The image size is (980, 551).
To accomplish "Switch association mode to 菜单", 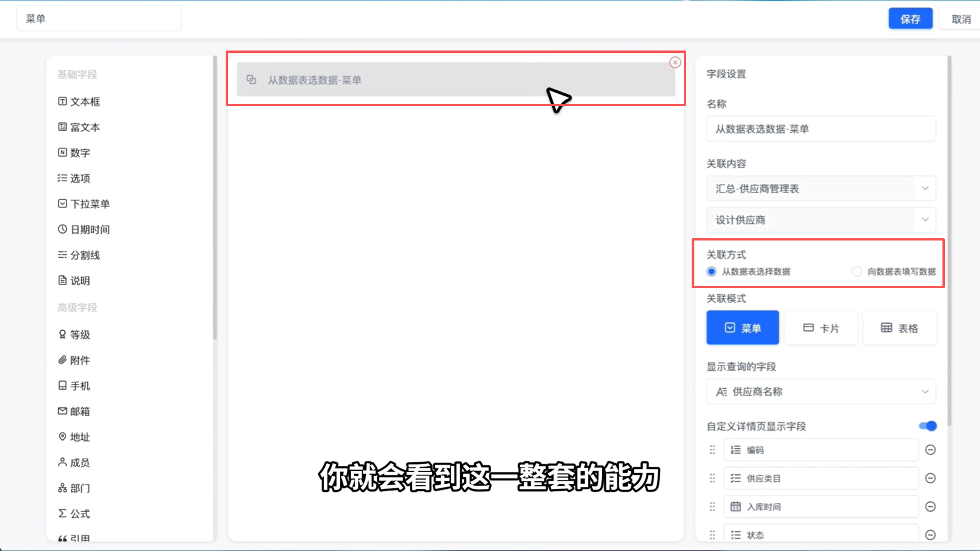I will pos(743,328).
